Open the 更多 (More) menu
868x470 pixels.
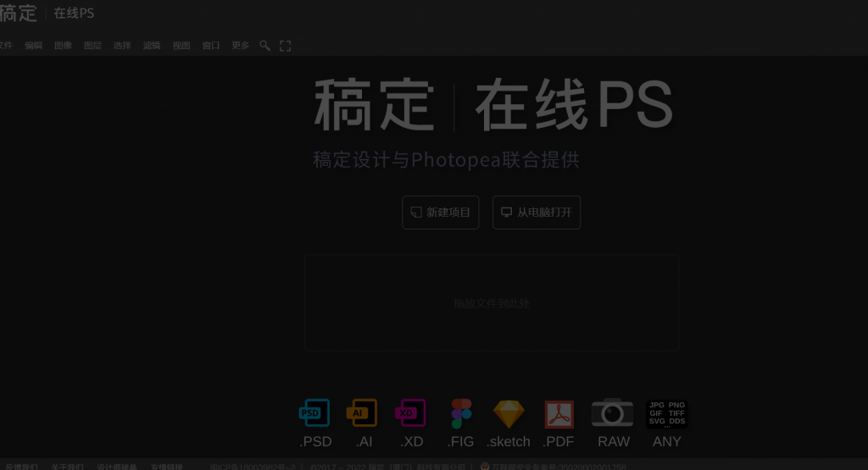point(240,46)
